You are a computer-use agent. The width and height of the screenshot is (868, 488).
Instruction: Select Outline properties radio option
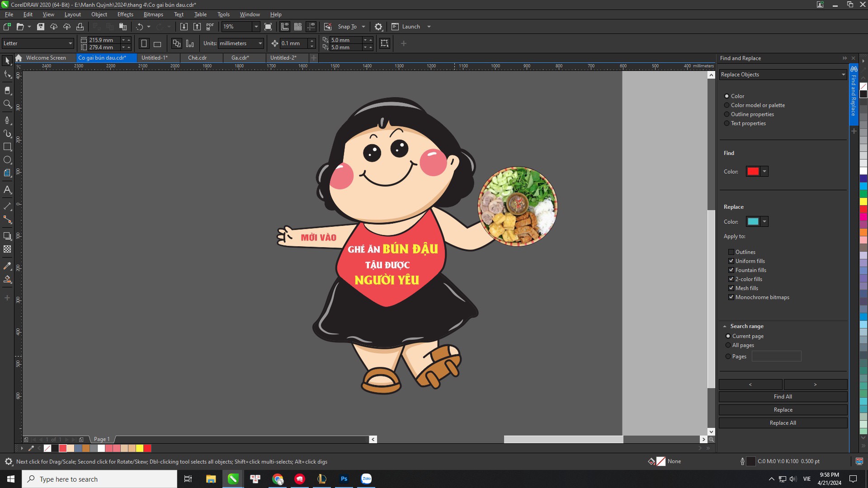point(726,114)
